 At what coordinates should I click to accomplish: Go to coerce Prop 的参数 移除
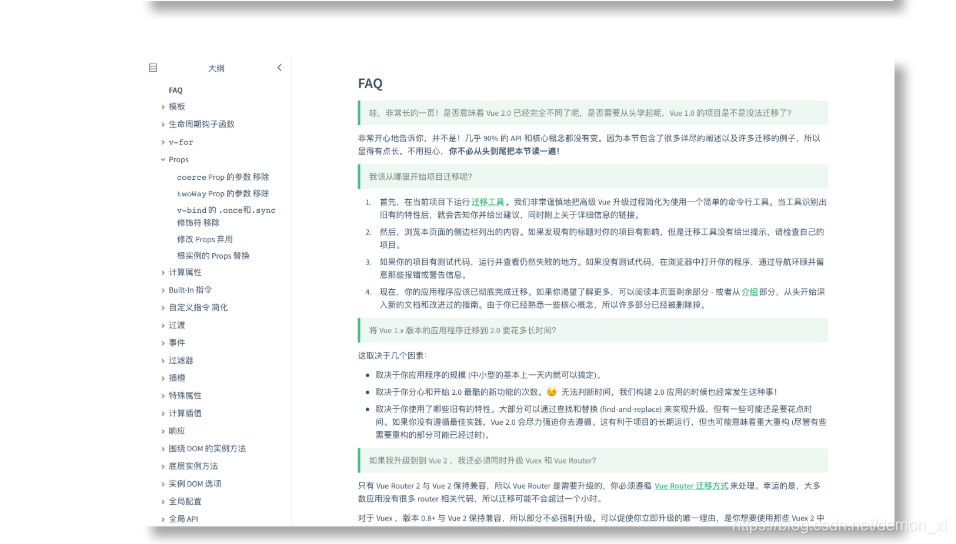click(x=223, y=177)
